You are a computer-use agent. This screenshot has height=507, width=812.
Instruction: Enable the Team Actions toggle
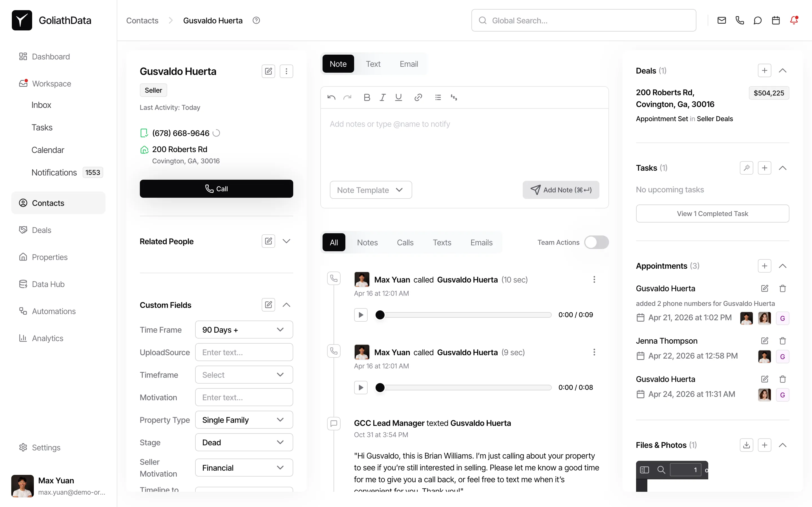(x=597, y=242)
